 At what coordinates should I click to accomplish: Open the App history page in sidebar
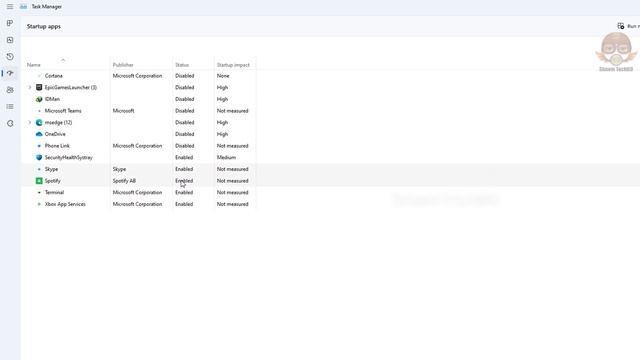pyautogui.click(x=10, y=57)
